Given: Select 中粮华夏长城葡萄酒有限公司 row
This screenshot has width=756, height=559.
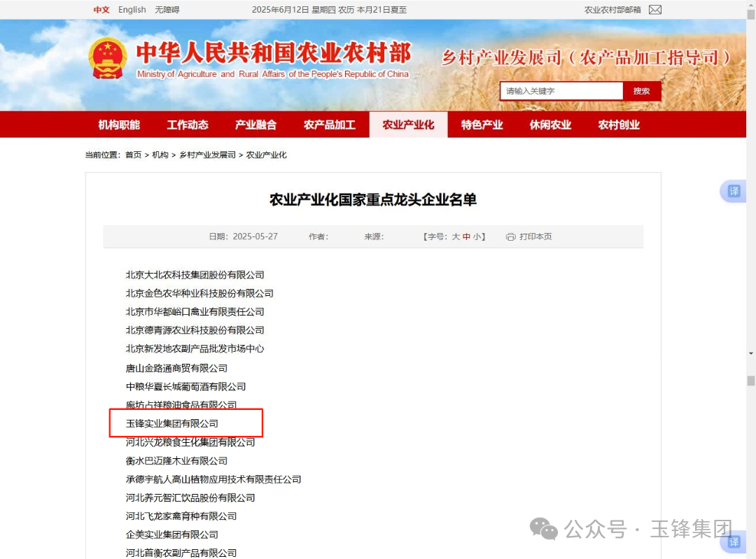Looking at the screenshot, I should pos(185,386).
